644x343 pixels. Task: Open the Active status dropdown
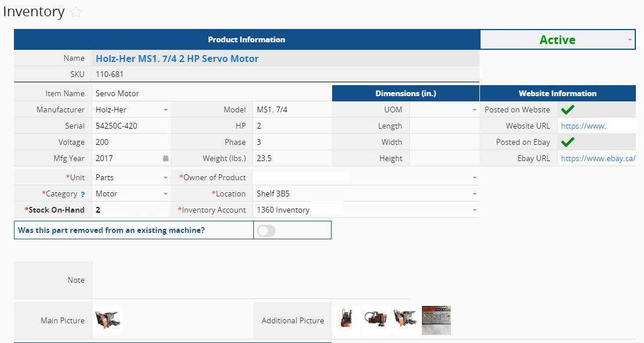[558, 39]
